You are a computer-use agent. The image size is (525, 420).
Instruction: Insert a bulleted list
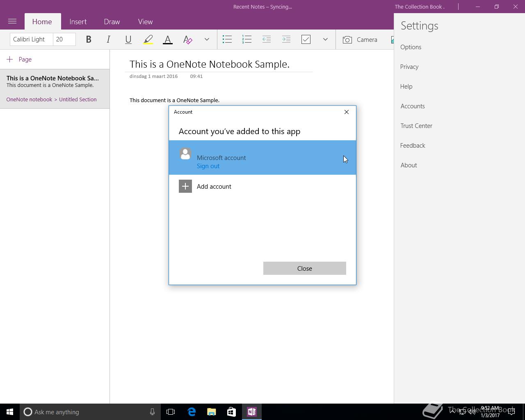[227, 39]
